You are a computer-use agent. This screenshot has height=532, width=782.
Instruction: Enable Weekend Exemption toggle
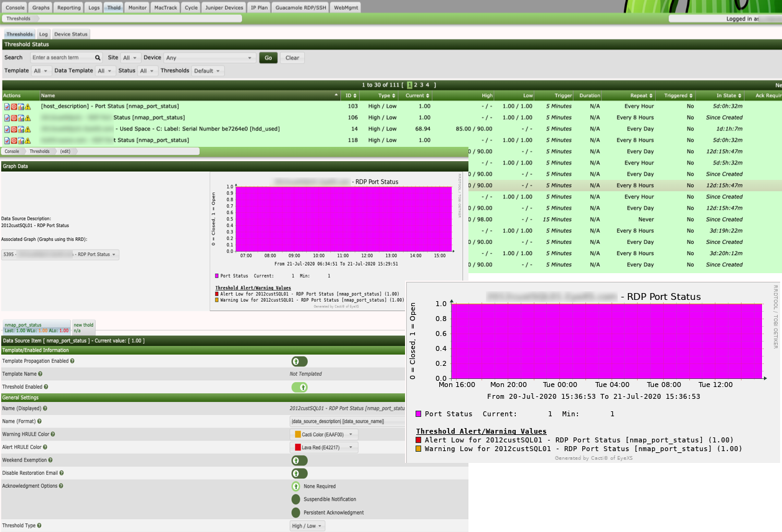[299, 460]
